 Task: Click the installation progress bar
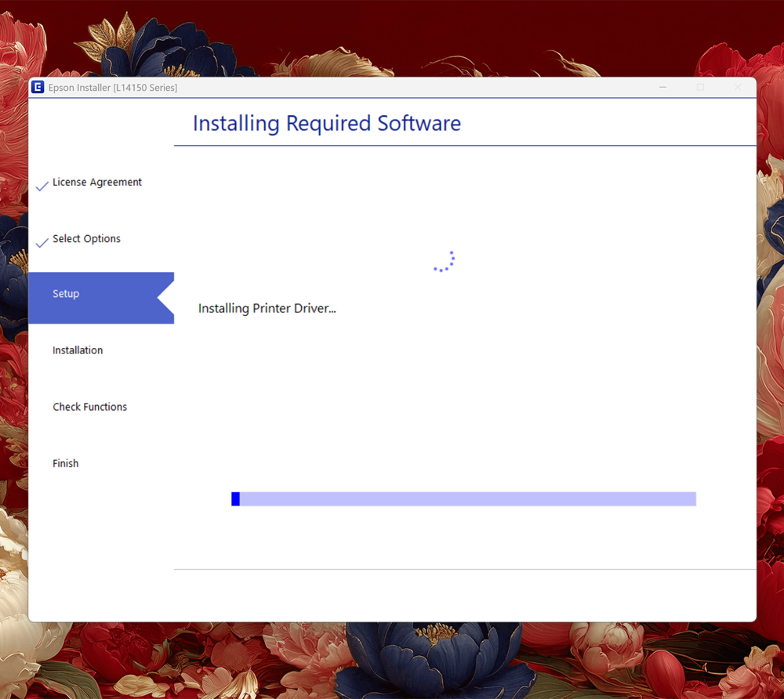[463, 498]
